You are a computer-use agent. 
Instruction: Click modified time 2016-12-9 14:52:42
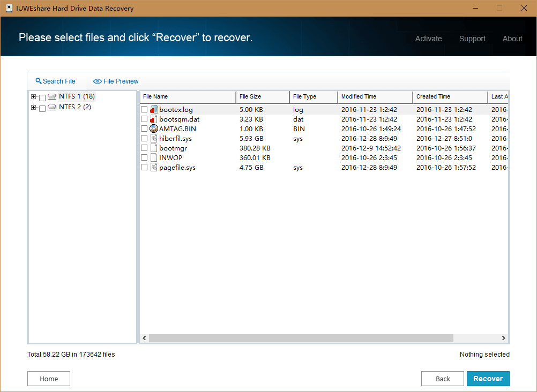tap(371, 148)
